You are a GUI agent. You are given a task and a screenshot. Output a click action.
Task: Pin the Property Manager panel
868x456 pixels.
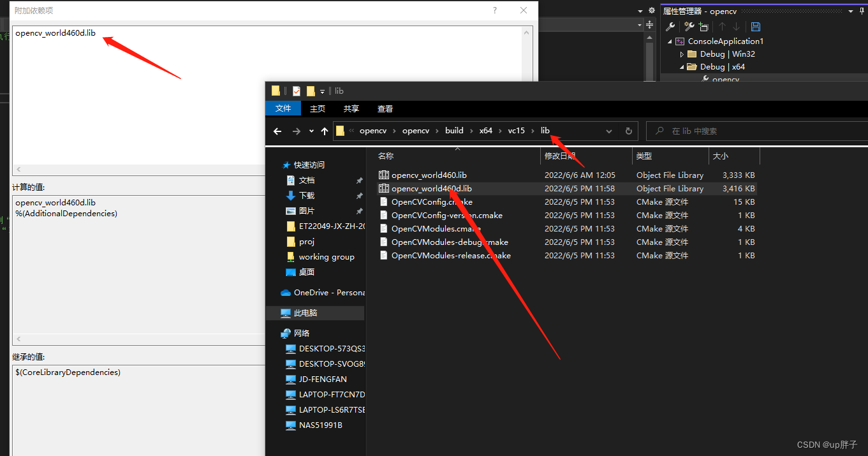(862, 11)
